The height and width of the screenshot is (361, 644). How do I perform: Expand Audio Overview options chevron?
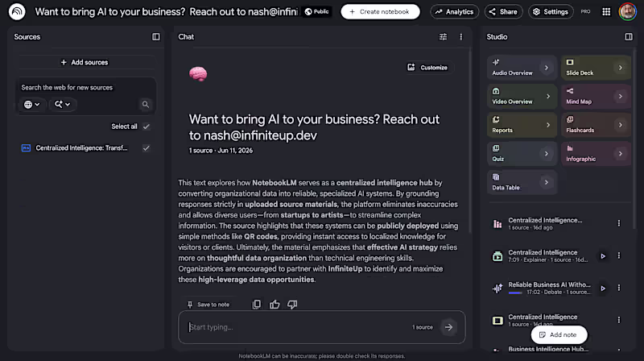click(547, 68)
